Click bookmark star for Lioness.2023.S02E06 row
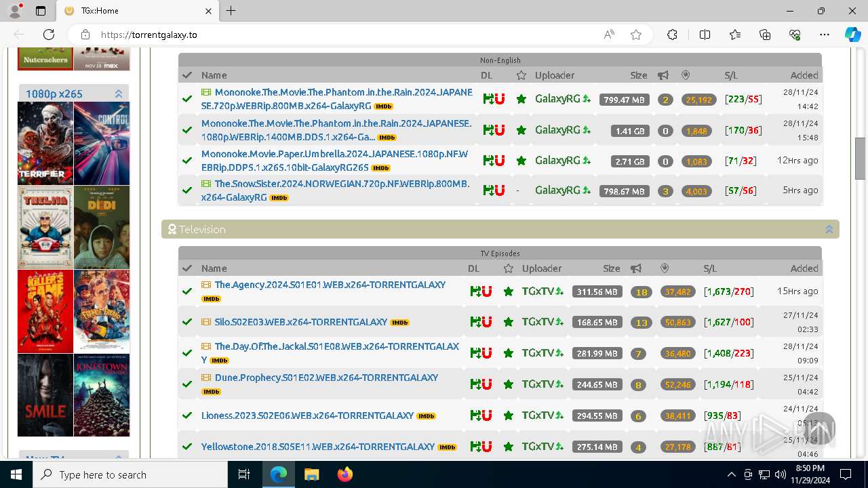This screenshot has height=488, width=868. pos(508,415)
